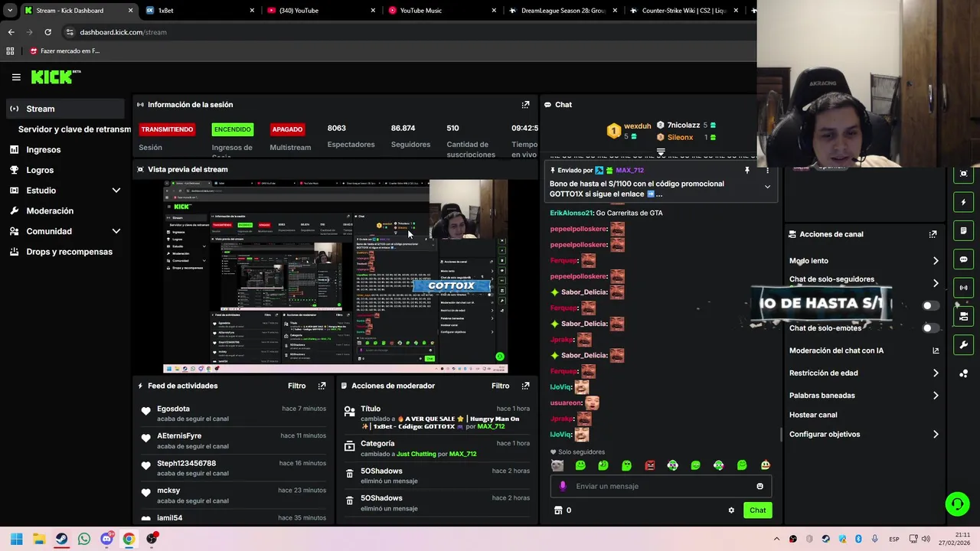The width and height of the screenshot is (980, 551).
Task: Click the pin icon on pinned message
Action: 747,171
